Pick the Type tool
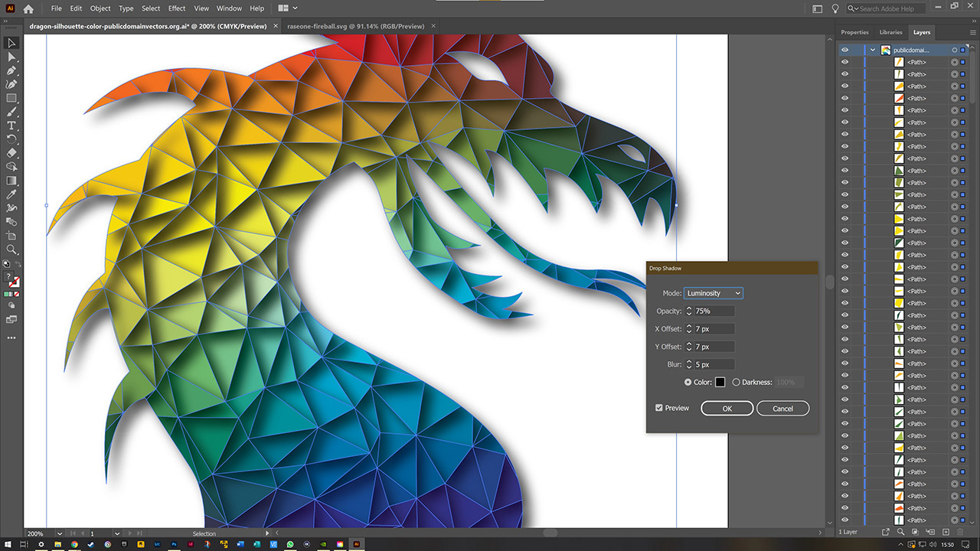The image size is (980, 551). (x=11, y=125)
